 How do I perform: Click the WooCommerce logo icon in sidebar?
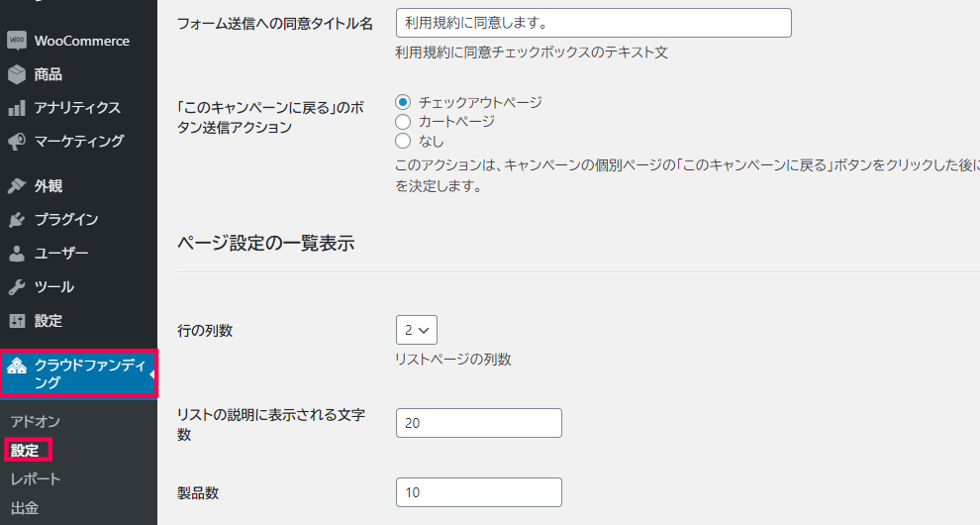pos(17,41)
